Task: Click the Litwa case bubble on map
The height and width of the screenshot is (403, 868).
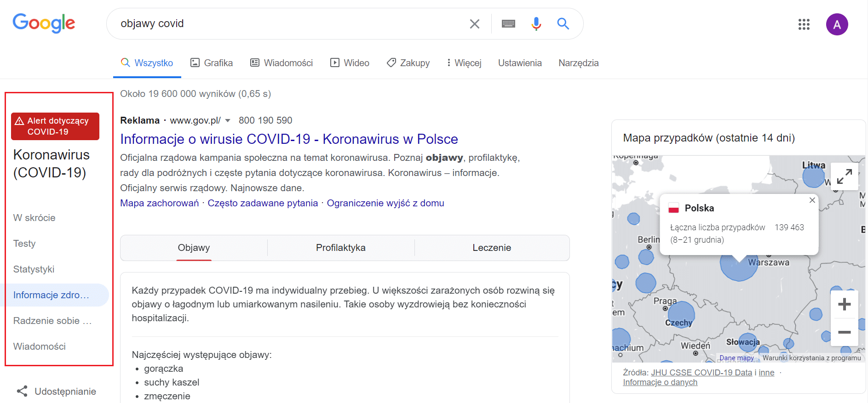Action: (813, 176)
